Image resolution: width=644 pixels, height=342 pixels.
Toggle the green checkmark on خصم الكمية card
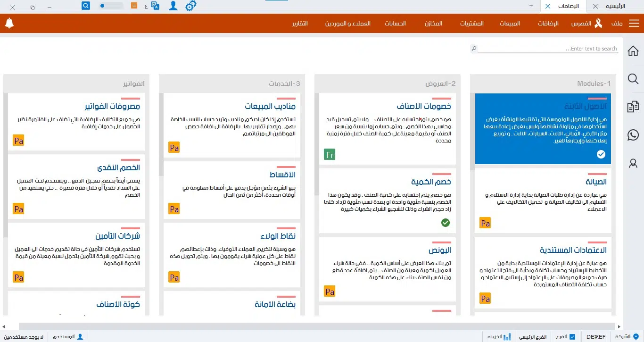[446, 223]
